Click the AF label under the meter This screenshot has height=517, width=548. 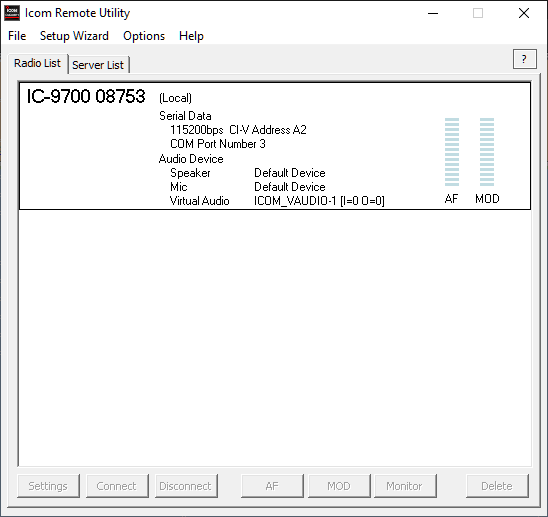pyautogui.click(x=451, y=199)
